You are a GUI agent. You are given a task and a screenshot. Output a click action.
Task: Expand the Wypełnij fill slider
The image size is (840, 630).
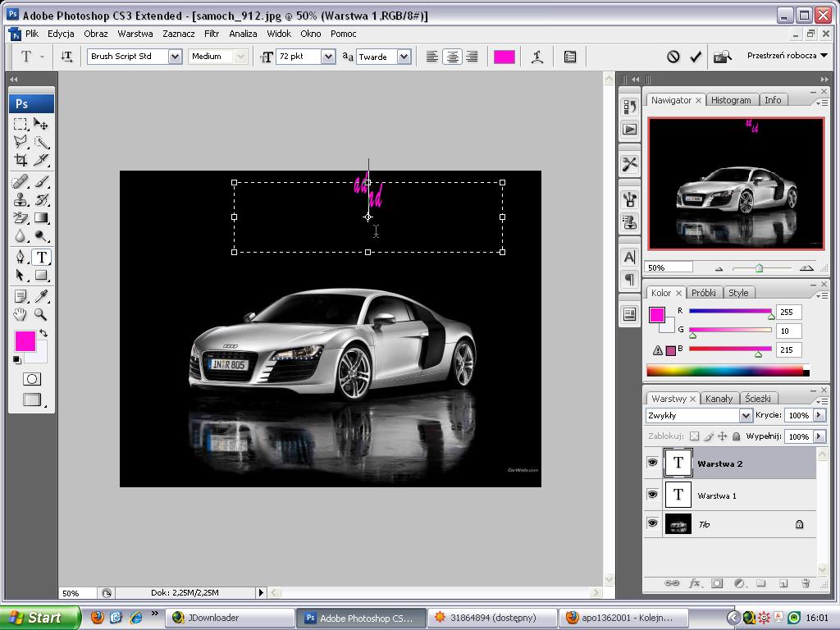(x=819, y=436)
